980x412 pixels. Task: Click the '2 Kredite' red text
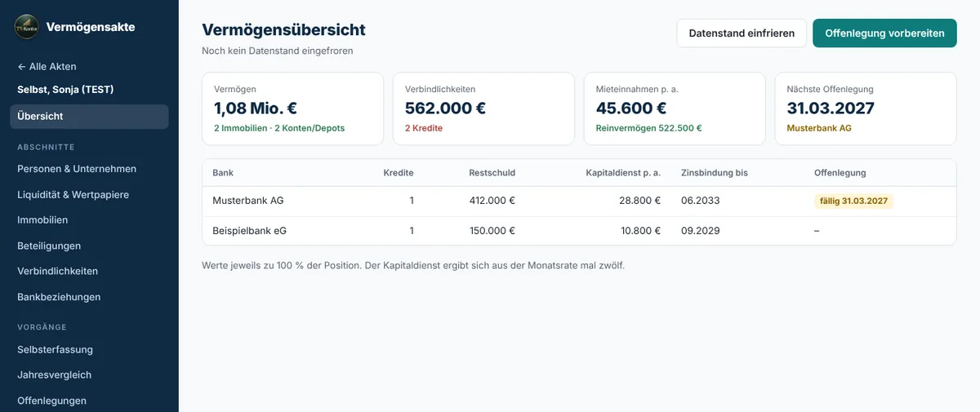click(x=424, y=128)
